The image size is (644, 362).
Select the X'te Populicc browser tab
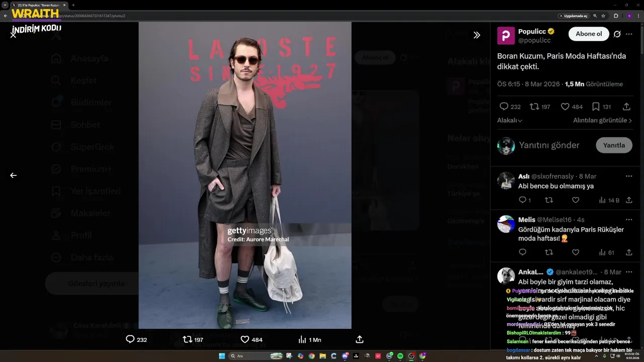coord(39,5)
